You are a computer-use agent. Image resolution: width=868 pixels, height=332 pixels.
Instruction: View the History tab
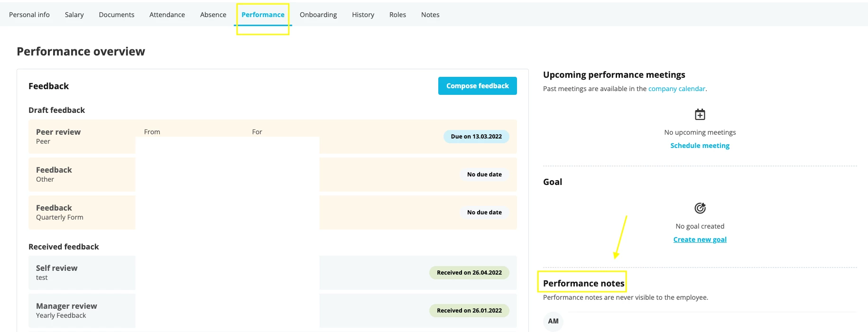363,15
